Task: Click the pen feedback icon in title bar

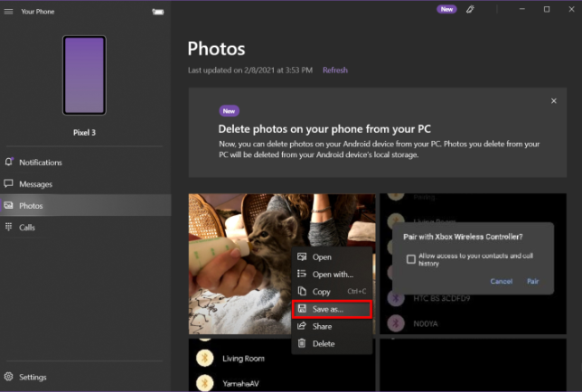Action: 470,9
